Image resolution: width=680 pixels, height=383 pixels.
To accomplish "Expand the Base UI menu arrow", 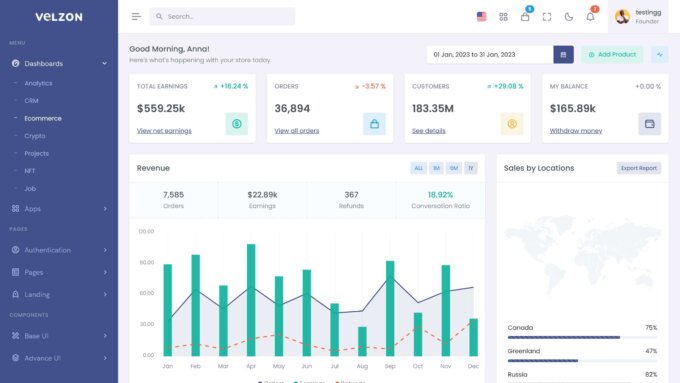I will (x=105, y=336).
